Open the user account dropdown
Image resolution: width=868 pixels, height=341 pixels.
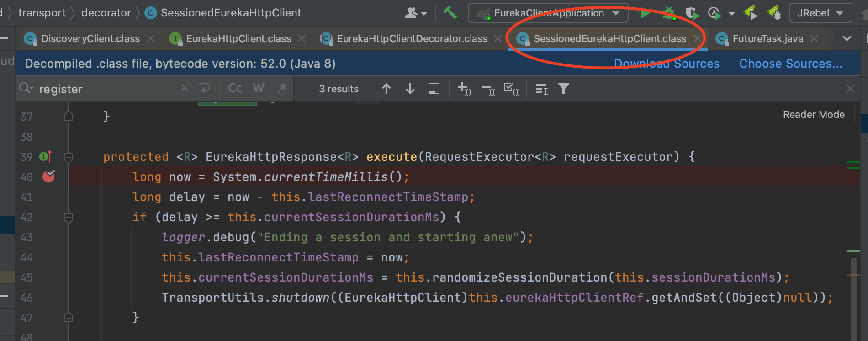tap(416, 13)
